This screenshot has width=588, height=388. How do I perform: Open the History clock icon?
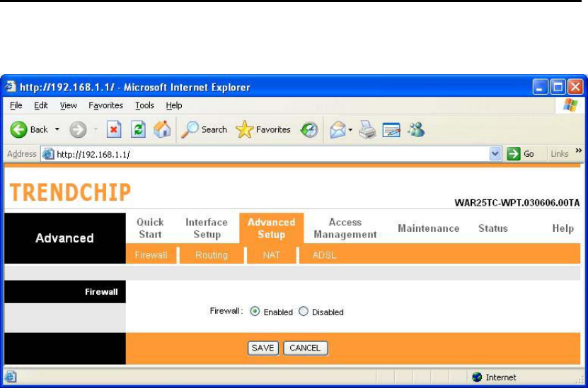pyautogui.click(x=309, y=130)
